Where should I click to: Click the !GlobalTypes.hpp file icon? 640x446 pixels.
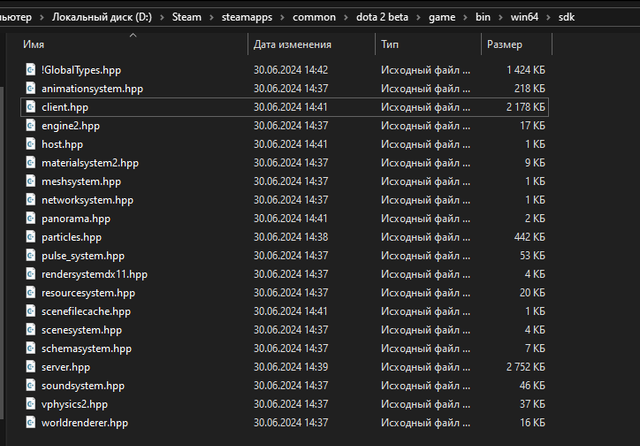tap(31, 70)
